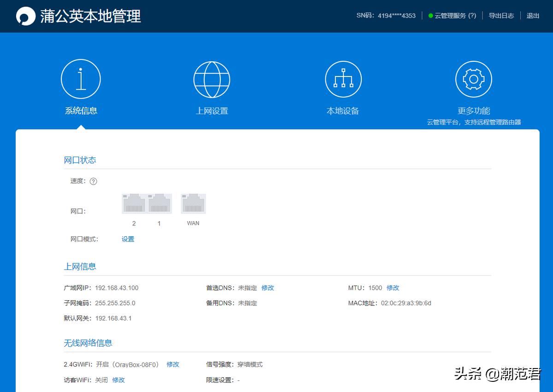This screenshot has height=392, width=553.
Task: Open the 系统信息 info icon
Action: coord(81,78)
